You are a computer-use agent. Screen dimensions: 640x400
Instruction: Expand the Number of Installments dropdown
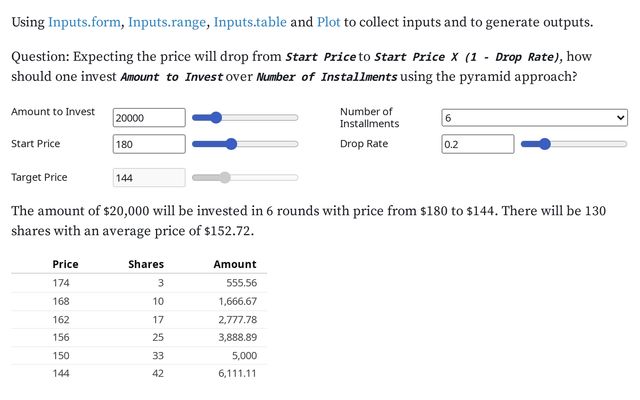point(534,118)
